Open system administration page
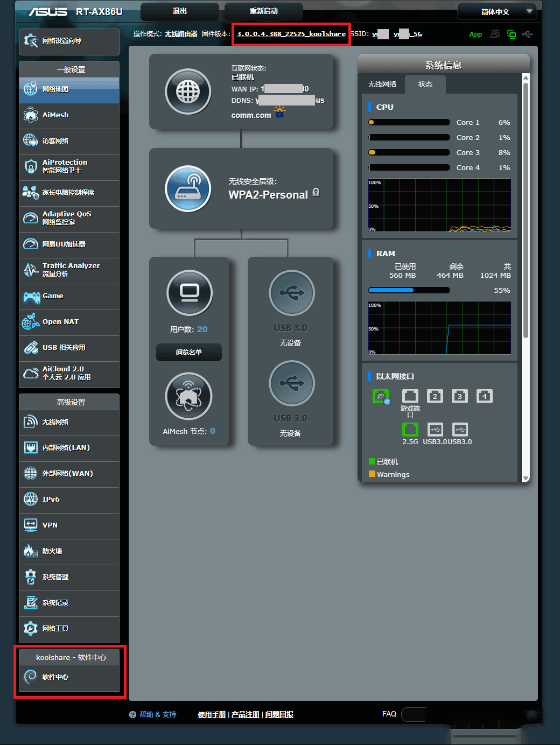The image size is (560, 745). coord(69,578)
